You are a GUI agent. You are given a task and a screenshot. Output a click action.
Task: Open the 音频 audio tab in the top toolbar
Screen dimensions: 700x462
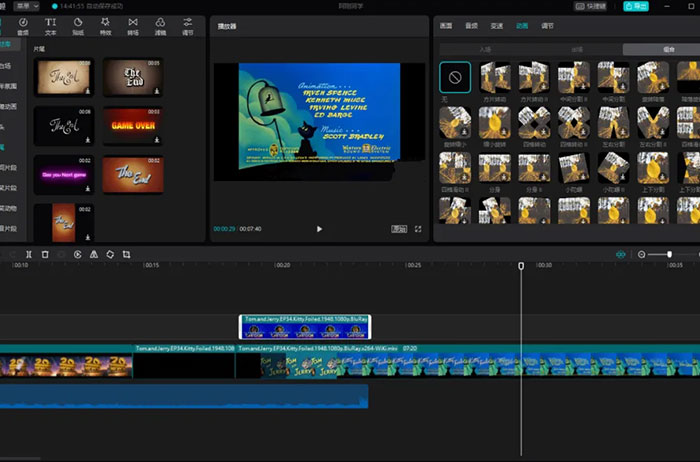point(23,26)
